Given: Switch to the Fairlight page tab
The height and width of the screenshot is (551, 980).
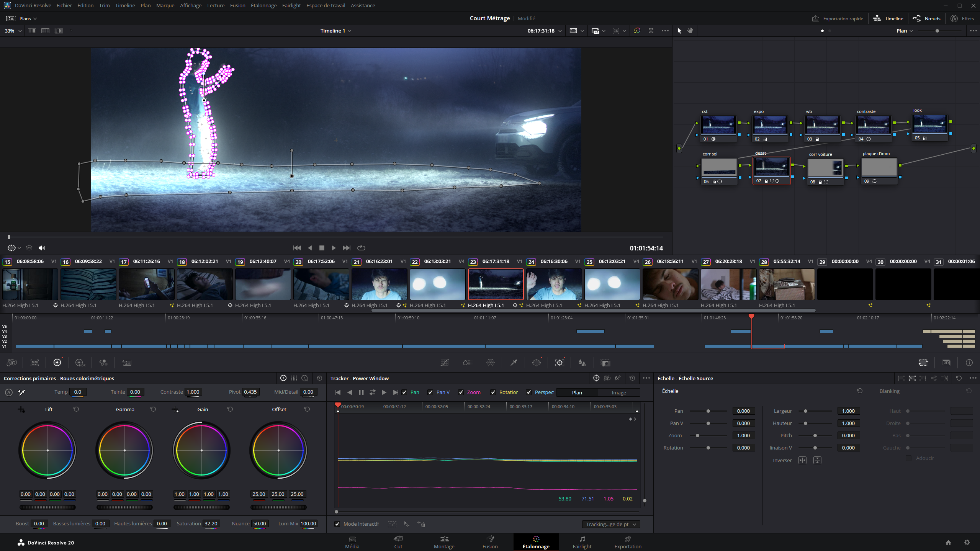Looking at the screenshot, I should coord(582,542).
